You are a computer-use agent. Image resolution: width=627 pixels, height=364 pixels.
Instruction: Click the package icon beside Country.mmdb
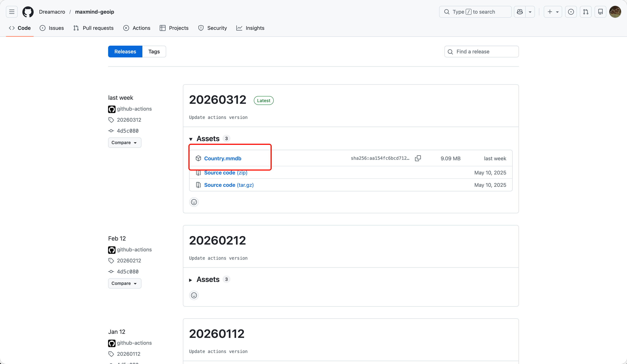click(x=198, y=158)
